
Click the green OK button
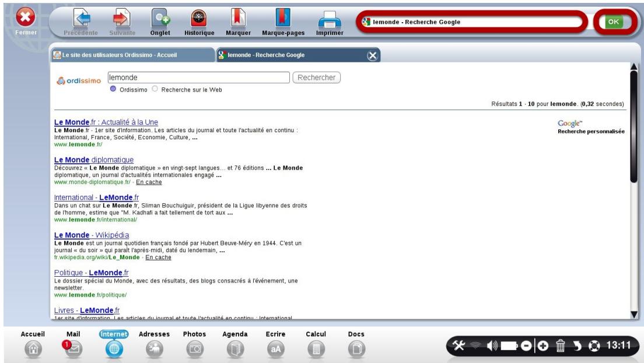[x=614, y=22]
